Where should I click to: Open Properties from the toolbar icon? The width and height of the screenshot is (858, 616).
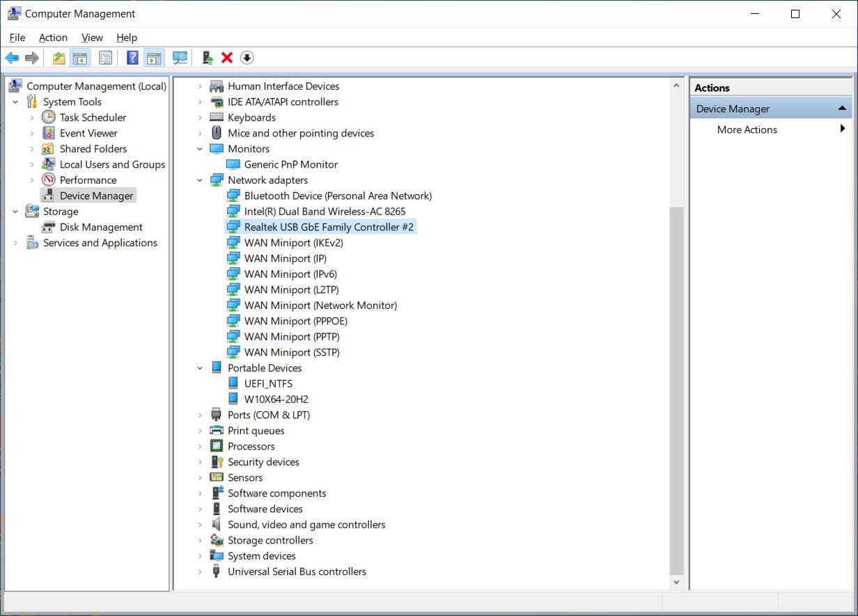[105, 58]
